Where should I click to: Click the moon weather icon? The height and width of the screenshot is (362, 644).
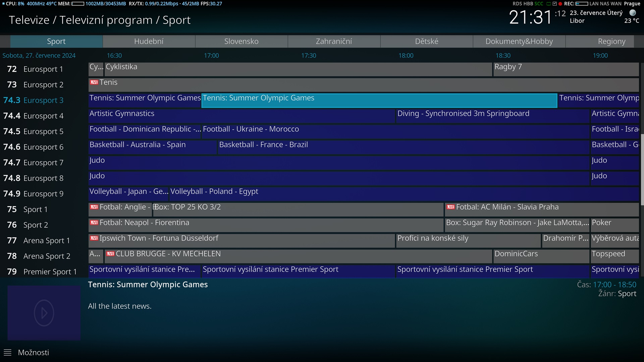click(633, 13)
